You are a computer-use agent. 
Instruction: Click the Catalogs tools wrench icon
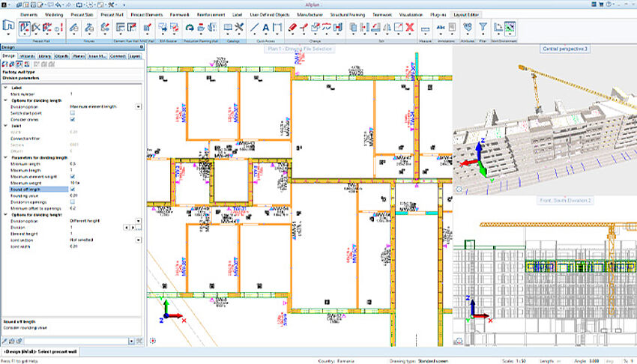tap(238, 28)
